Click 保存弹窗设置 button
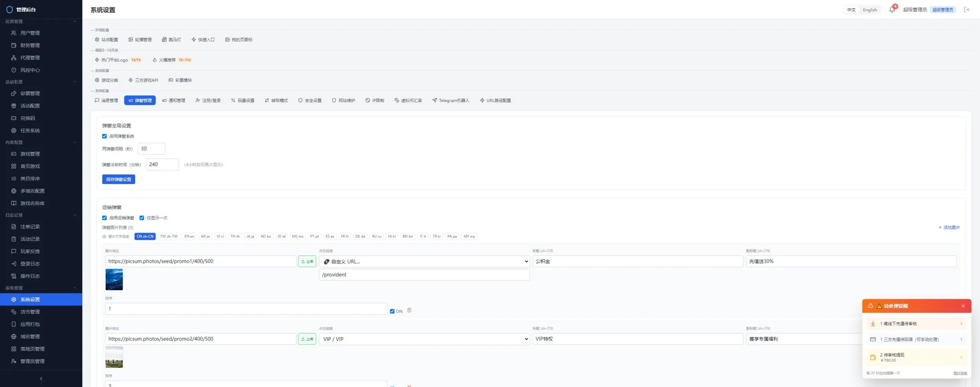Image resolution: width=980 pixels, height=387 pixels. [119, 179]
